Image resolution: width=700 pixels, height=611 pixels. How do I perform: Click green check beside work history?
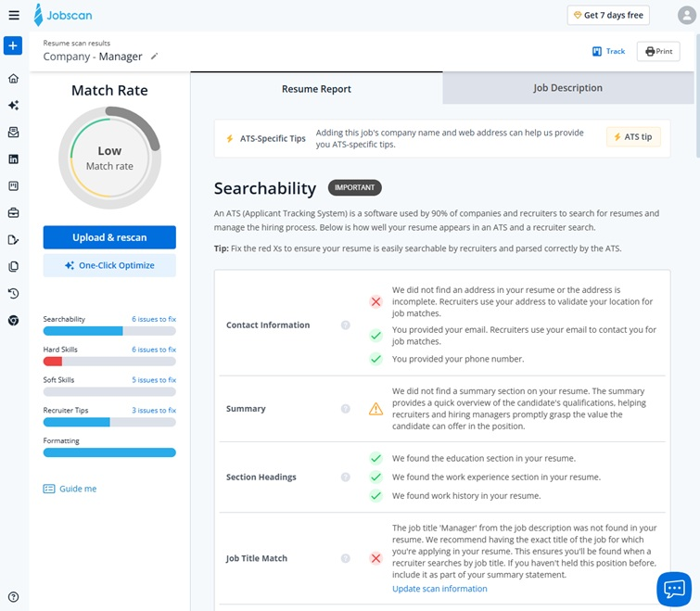[375, 496]
